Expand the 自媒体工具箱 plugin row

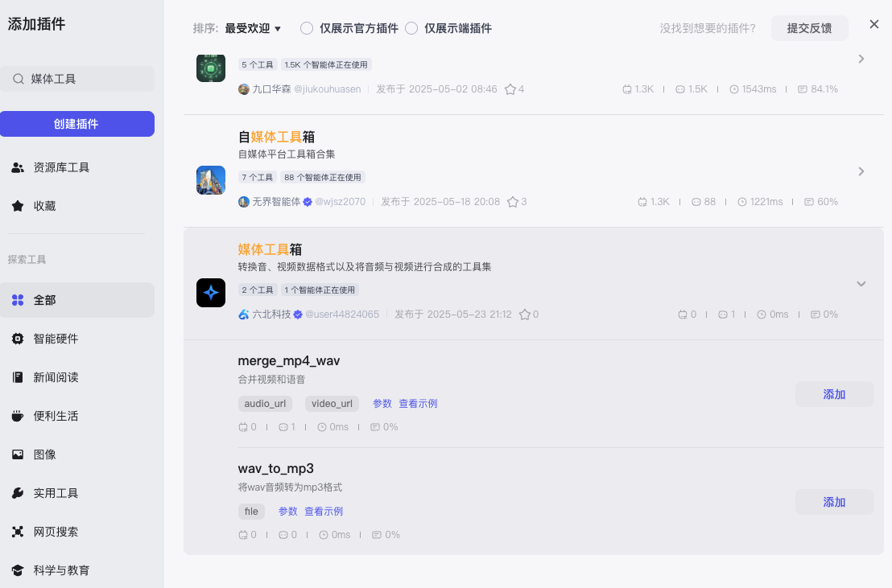861,171
